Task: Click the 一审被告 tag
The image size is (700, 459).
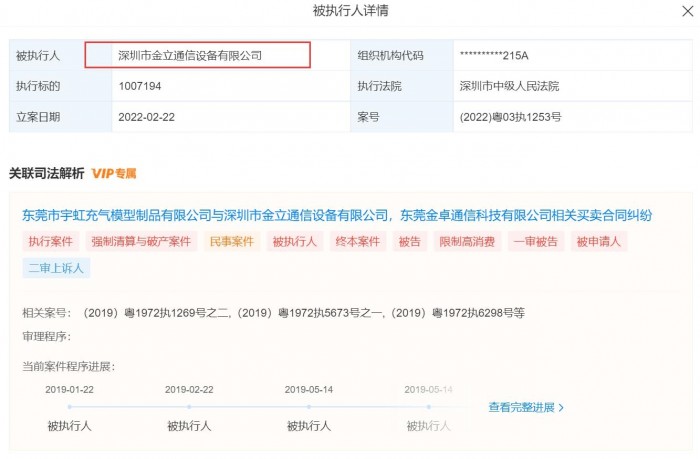Action: [536, 242]
